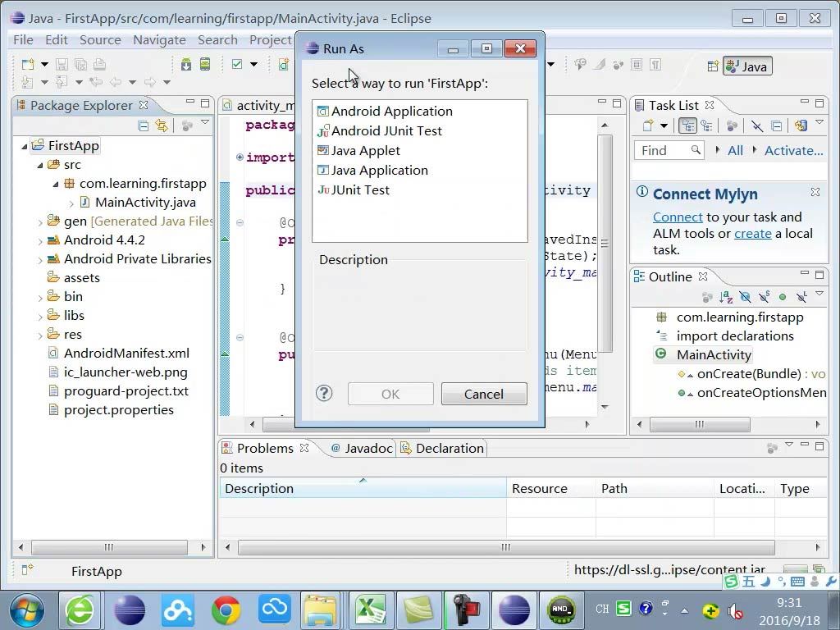840x630 pixels.
Task: Toggle Focus on Workweek in Task List
Action: coord(731,126)
